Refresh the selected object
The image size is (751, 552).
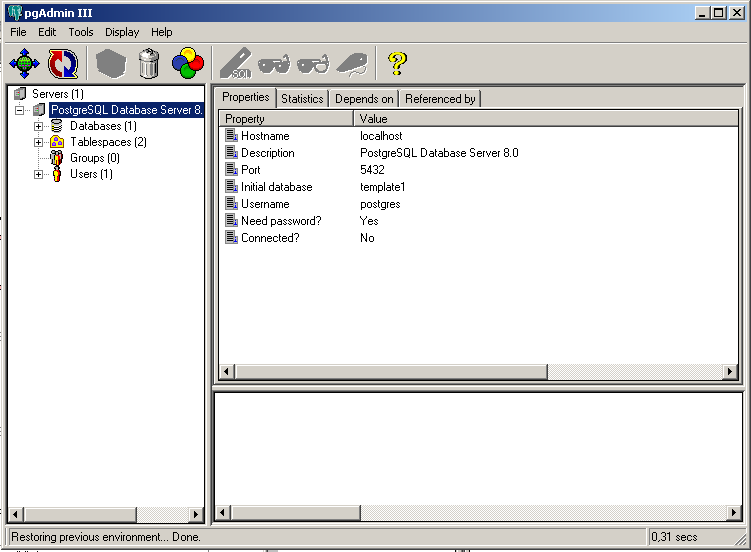pyautogui.click(x=63, y=63)
